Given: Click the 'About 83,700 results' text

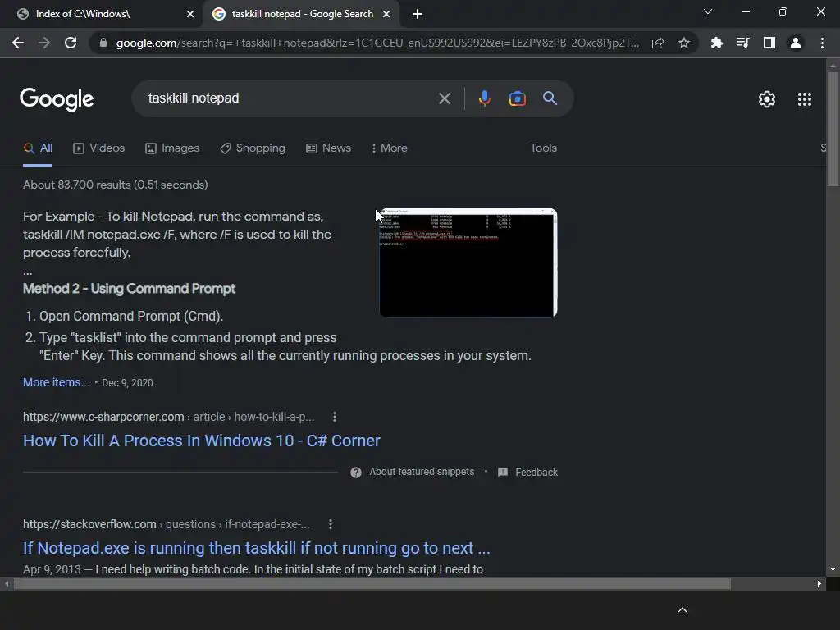Looking at the screenshot, I should coord(115,185).
